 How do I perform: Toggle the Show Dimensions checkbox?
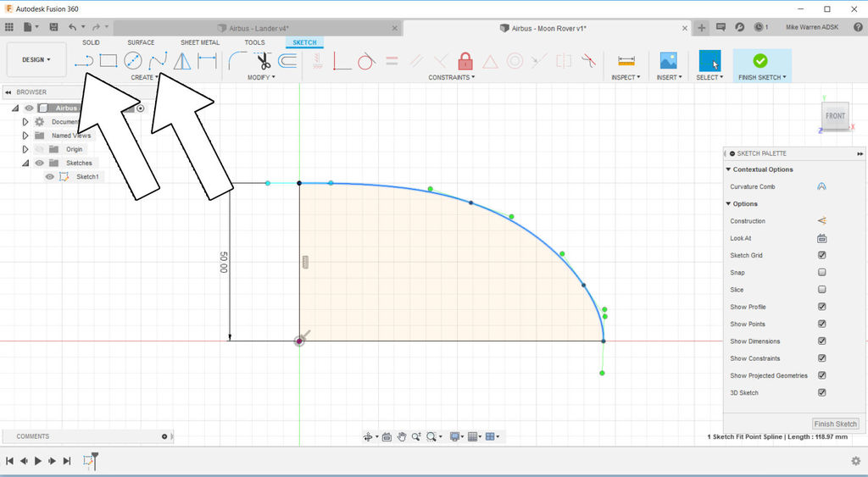coord(822,341)
